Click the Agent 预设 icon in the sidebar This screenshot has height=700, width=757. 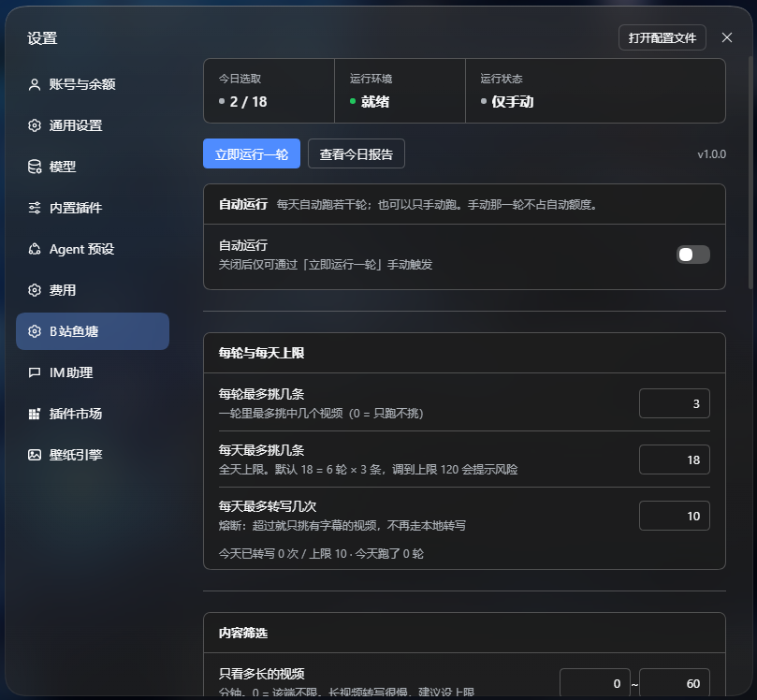35,249
